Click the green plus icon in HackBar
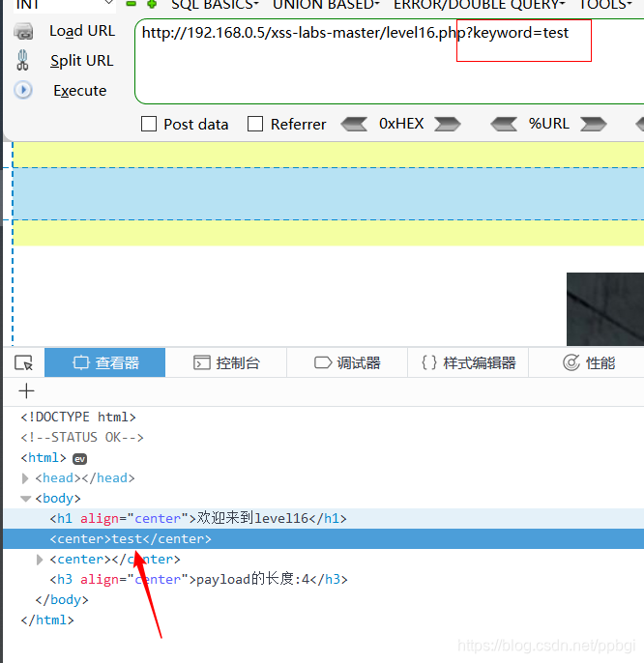Image resolution: width=644 pixels, height=663 pixels. tap(152, 4)
